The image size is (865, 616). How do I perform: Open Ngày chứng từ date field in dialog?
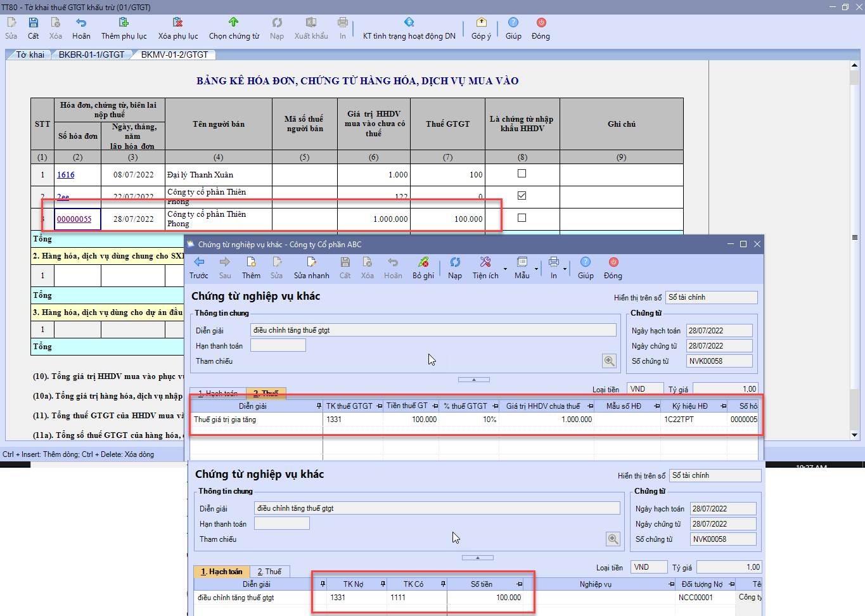719,346
